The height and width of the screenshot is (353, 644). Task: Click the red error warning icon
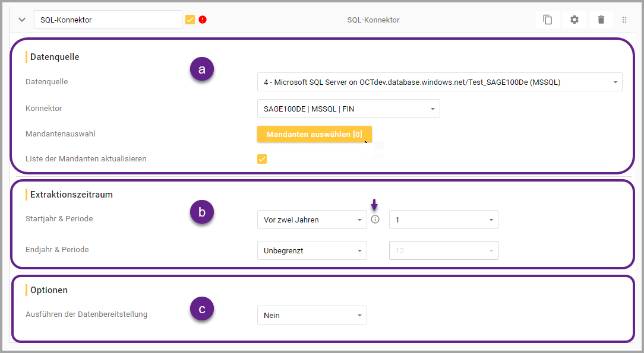click(x=203, y=20)
